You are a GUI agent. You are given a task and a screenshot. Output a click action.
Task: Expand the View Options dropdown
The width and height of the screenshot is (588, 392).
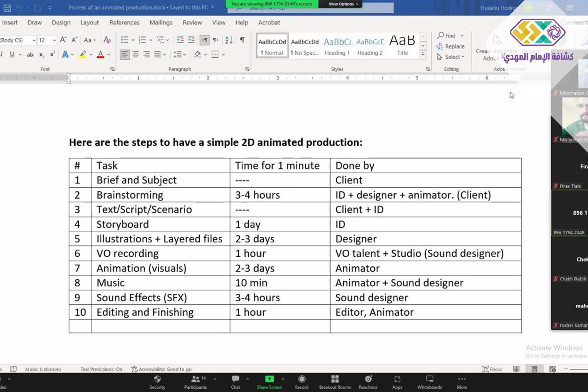[343, 4]
